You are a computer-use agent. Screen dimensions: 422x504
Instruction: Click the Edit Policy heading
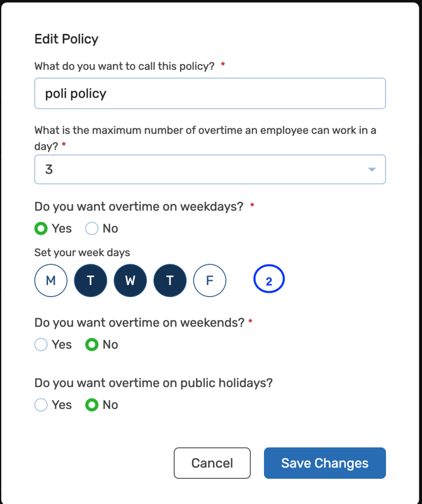click(66, 39)
